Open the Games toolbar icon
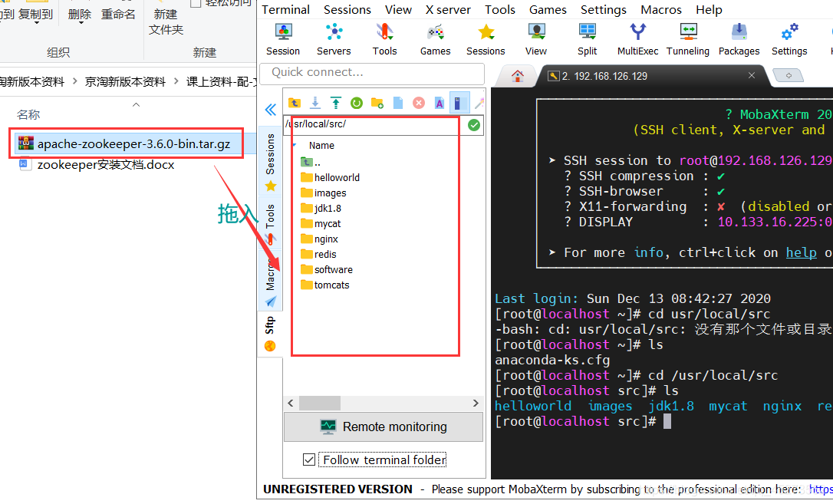 pyautogui.click(x=435, y=39)
